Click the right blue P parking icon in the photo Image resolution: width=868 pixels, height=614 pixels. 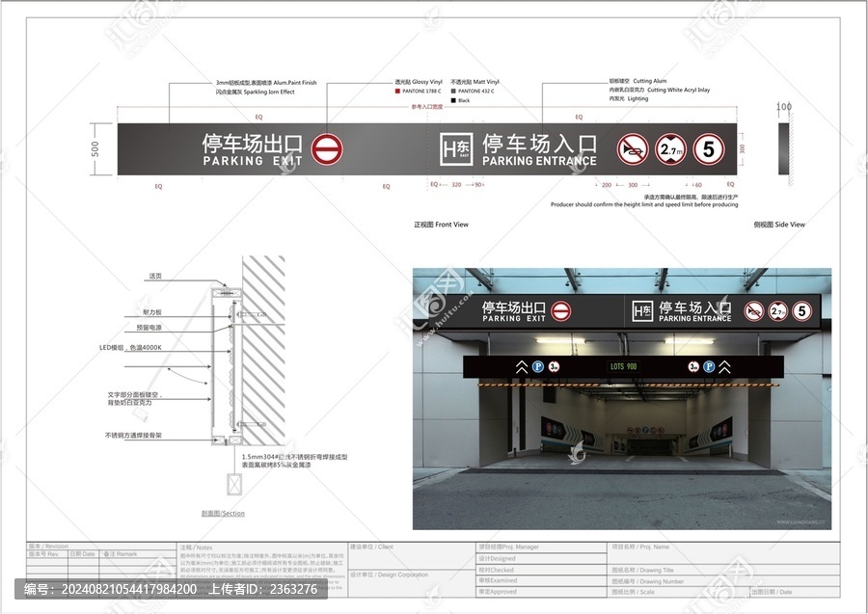click(x=709, y=366)
